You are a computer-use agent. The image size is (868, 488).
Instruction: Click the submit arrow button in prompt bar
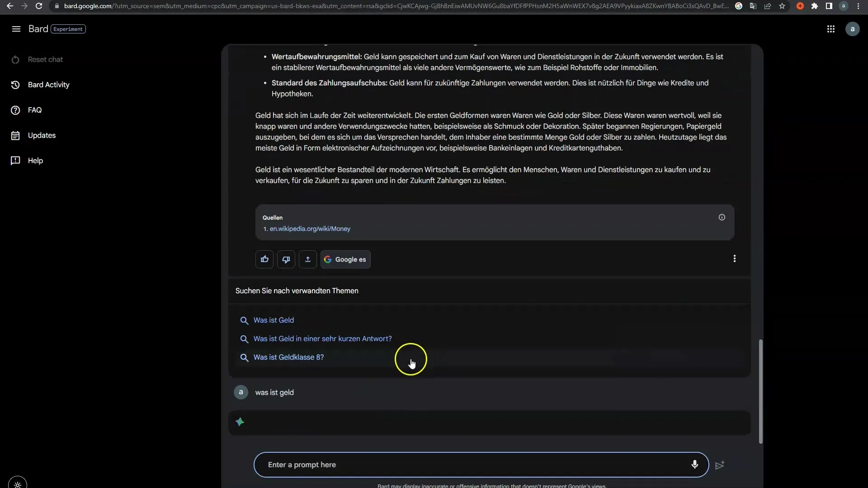point(720,465)
